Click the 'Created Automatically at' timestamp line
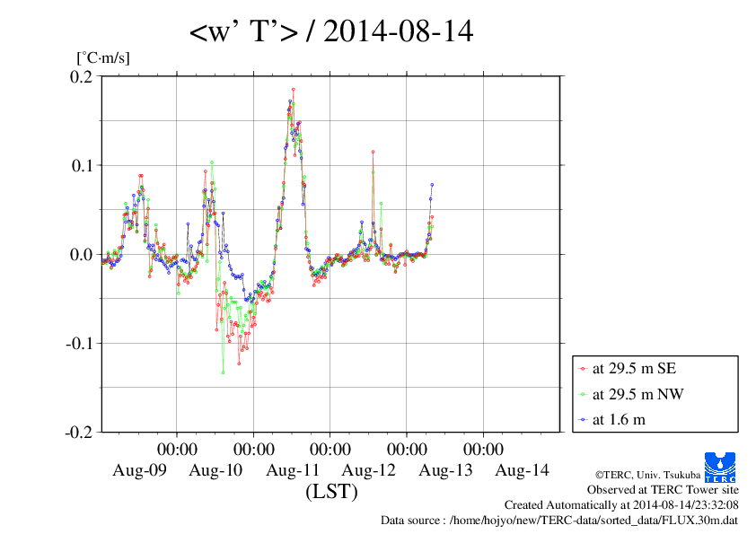 click(x=621, y=505)
